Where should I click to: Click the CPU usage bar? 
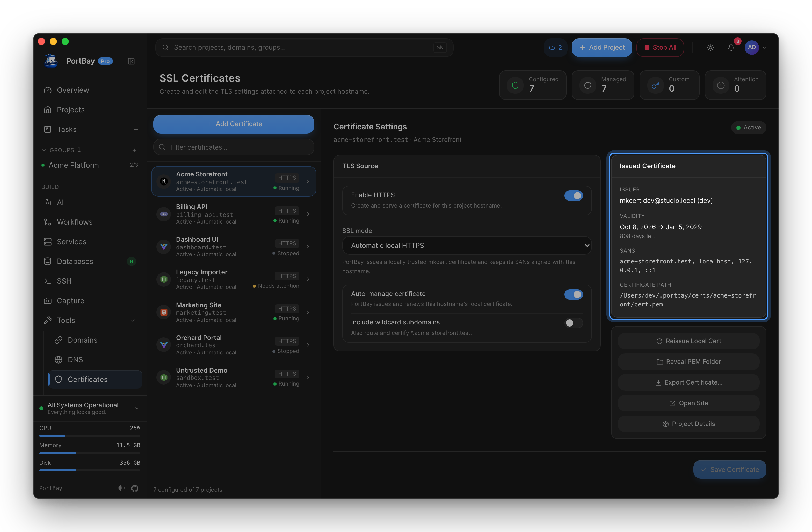(90, 435)
